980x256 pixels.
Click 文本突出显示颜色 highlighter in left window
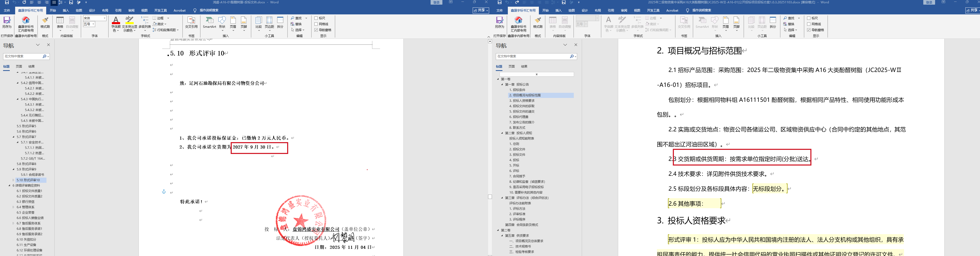coord(129,24)
